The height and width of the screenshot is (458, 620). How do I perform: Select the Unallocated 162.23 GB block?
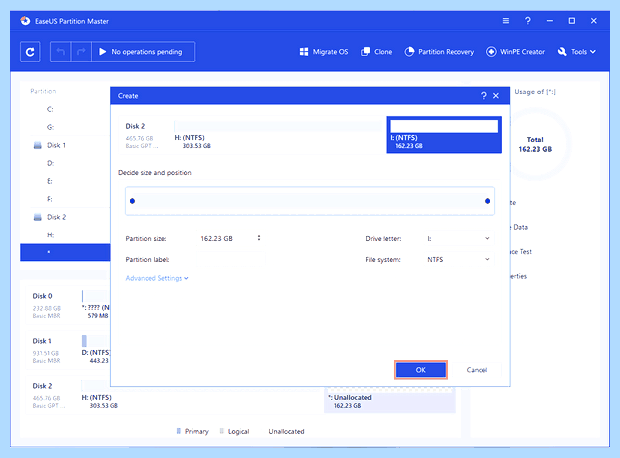click(390, 400)
